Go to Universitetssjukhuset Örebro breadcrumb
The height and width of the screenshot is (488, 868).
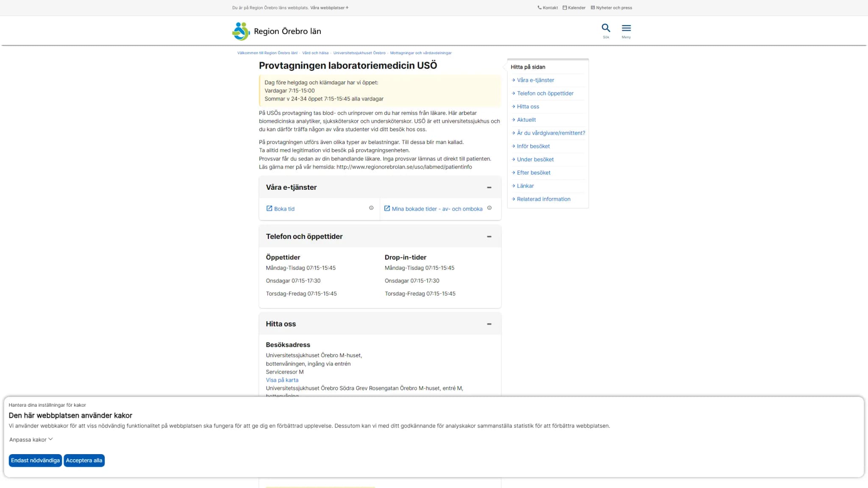pyautogui.click(x=359, y=53)
